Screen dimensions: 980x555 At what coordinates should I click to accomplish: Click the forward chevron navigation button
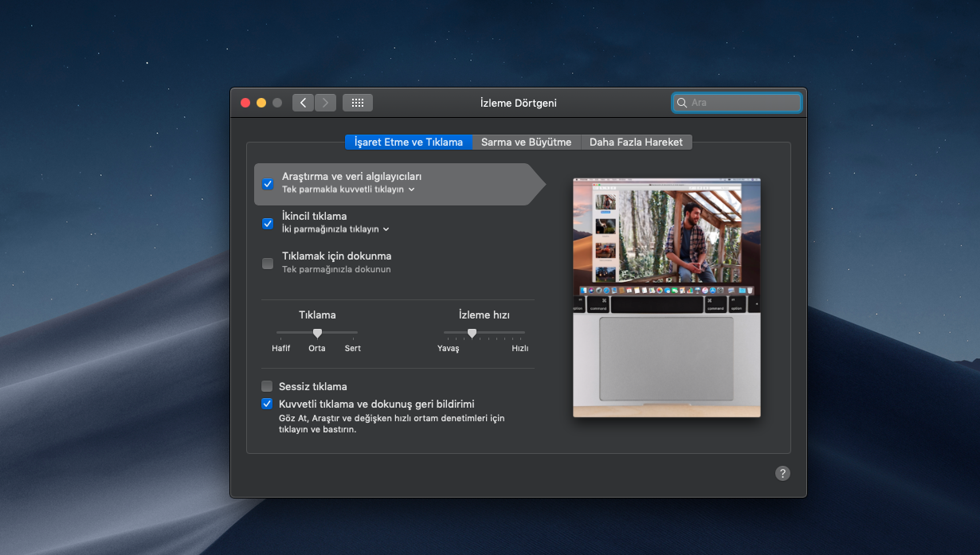(325, 103)
